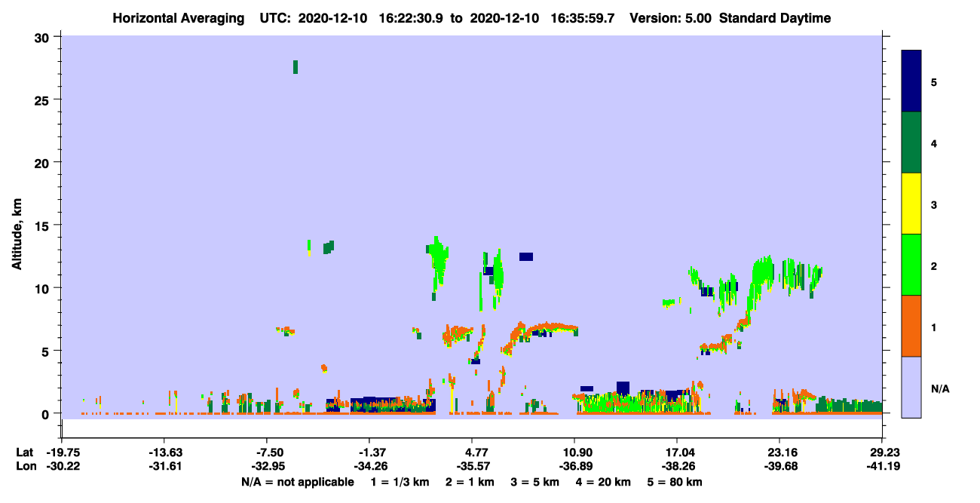Click longitude value -34.26
The width and height of the screenshot is (980, 503).
(369, 466)
